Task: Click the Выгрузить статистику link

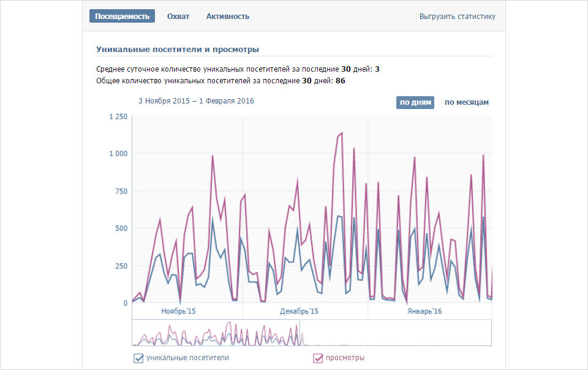Action: click(x=457, y=17)
